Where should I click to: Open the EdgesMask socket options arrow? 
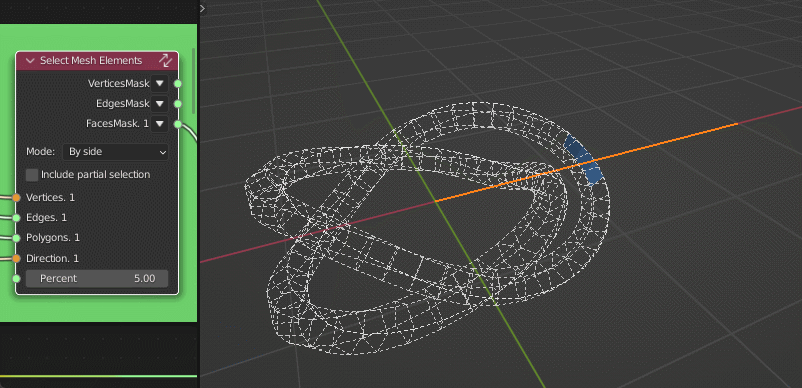[160, 104]
